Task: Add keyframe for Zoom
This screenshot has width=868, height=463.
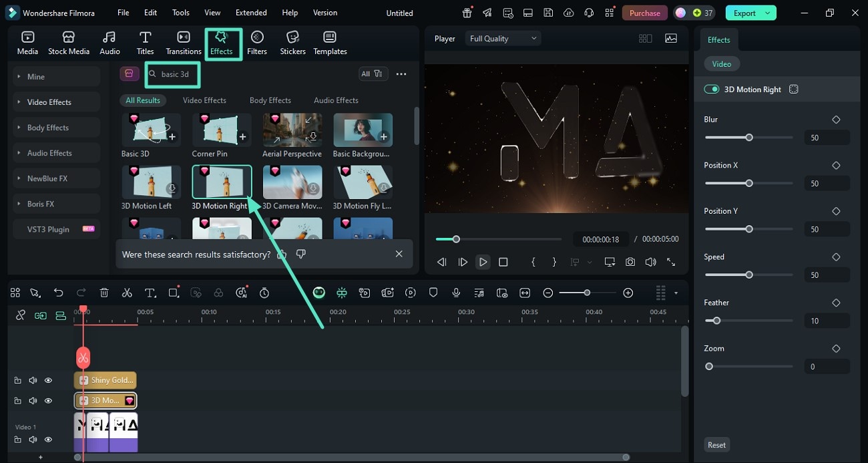Action: coord(836,349)
